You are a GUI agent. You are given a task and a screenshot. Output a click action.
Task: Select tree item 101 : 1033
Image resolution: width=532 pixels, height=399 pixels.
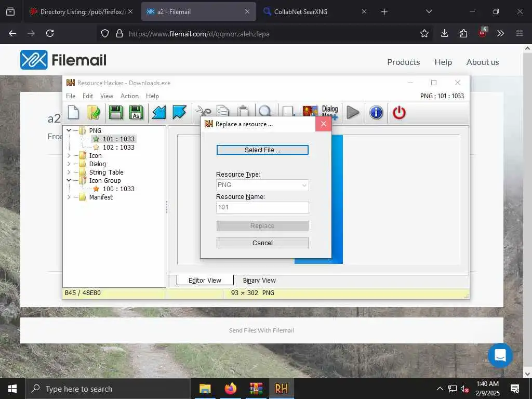[x=118, y=139]
